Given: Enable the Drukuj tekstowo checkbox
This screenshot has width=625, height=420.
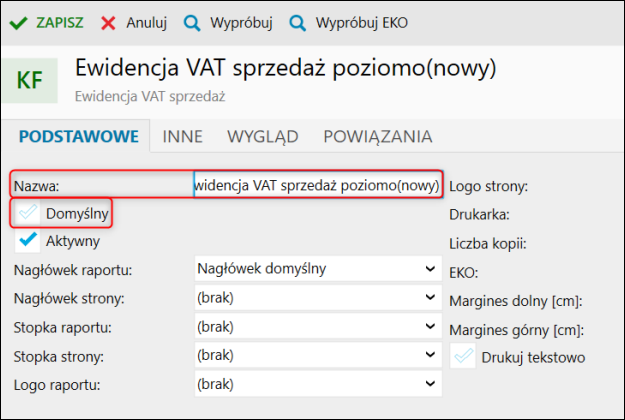Looking at the screenshot, I should [x=464, y=356].
